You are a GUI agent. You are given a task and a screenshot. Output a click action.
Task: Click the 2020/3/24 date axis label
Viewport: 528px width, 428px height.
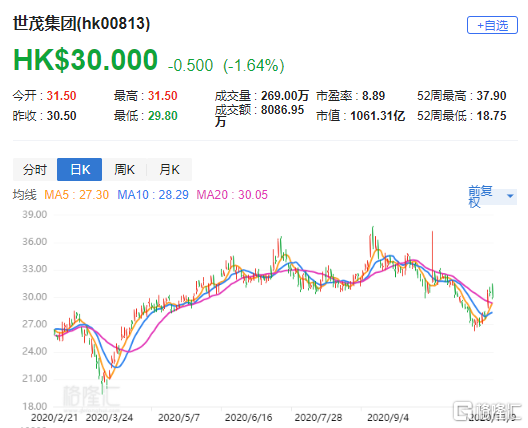109,418
